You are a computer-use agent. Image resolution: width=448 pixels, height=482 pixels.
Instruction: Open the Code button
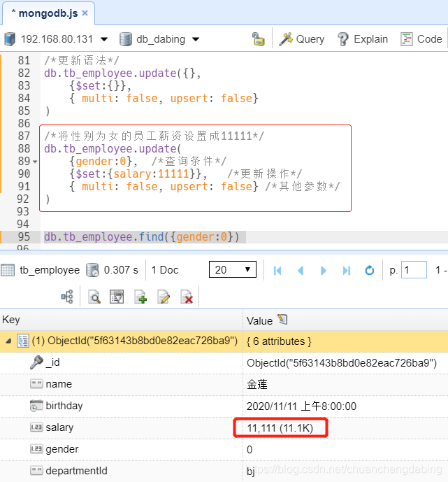click(421, 39)
